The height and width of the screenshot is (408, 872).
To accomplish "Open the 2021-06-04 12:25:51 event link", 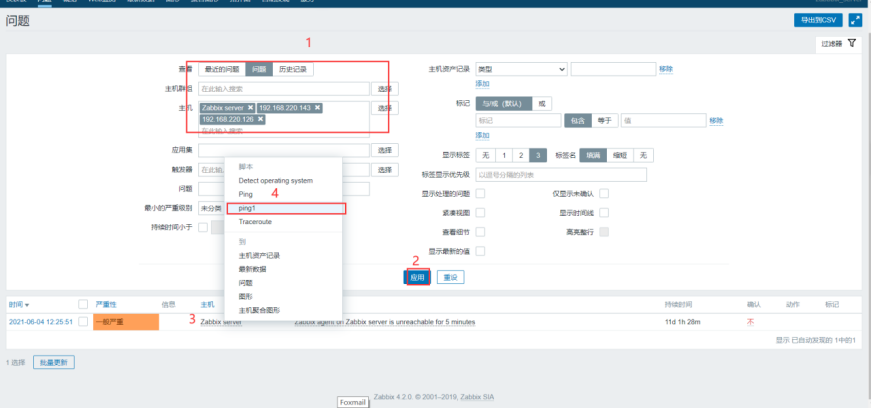I will pyautogui.click(x=41, y=322).
